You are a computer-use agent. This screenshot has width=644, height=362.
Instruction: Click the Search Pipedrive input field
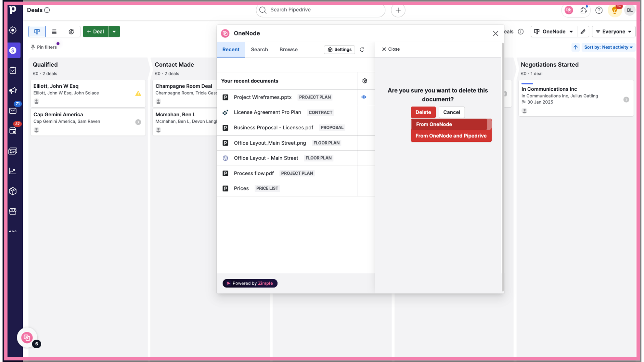point(322,10)
